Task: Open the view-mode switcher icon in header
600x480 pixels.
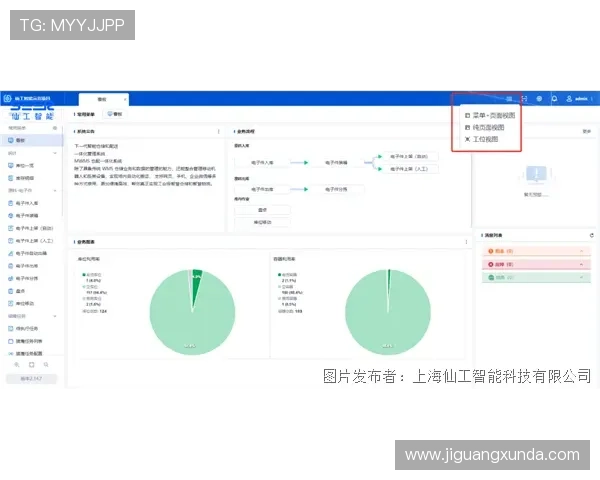Action: [x=509, y=99]
